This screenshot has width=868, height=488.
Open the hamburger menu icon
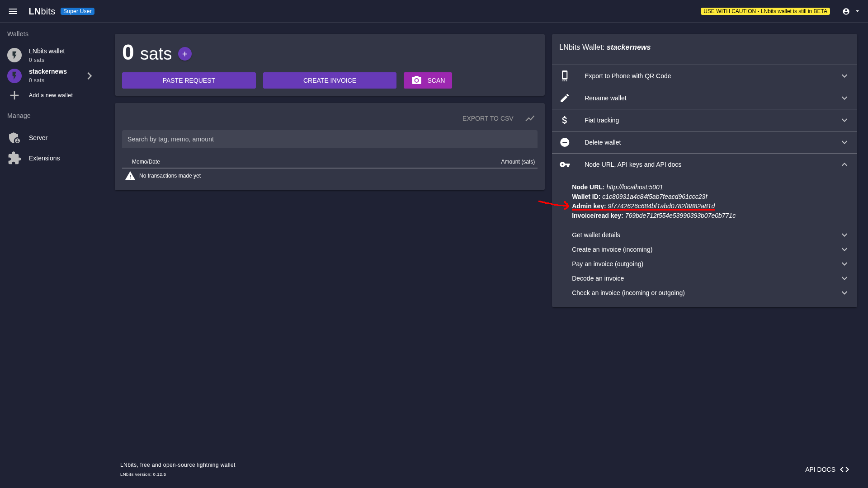(13, 11)
